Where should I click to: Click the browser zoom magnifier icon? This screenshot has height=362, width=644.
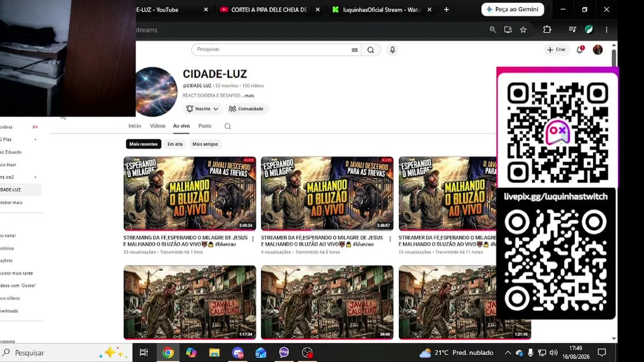click(493, 30)
